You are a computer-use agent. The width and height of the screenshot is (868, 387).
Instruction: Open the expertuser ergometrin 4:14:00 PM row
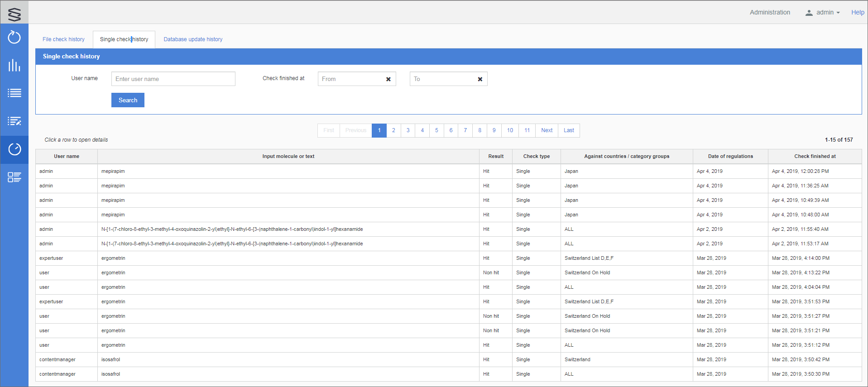tap(288, 258)
